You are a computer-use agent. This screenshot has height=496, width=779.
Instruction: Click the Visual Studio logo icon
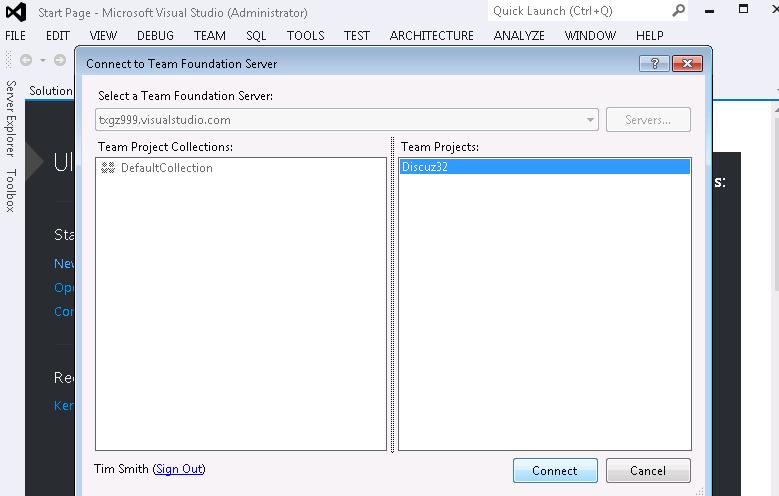tap(15, 12)
